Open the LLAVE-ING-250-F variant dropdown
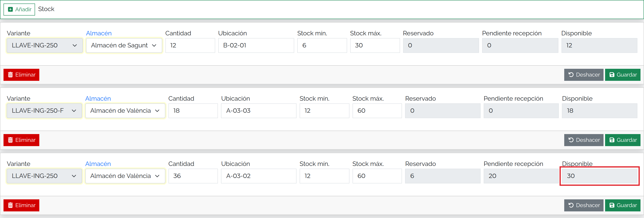The image size is (644, 218). [x=44, y=111]
